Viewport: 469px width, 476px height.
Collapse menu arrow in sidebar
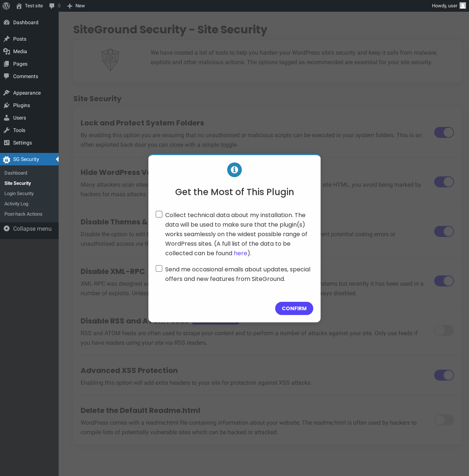pyautogui.click(x=7, y=228)
